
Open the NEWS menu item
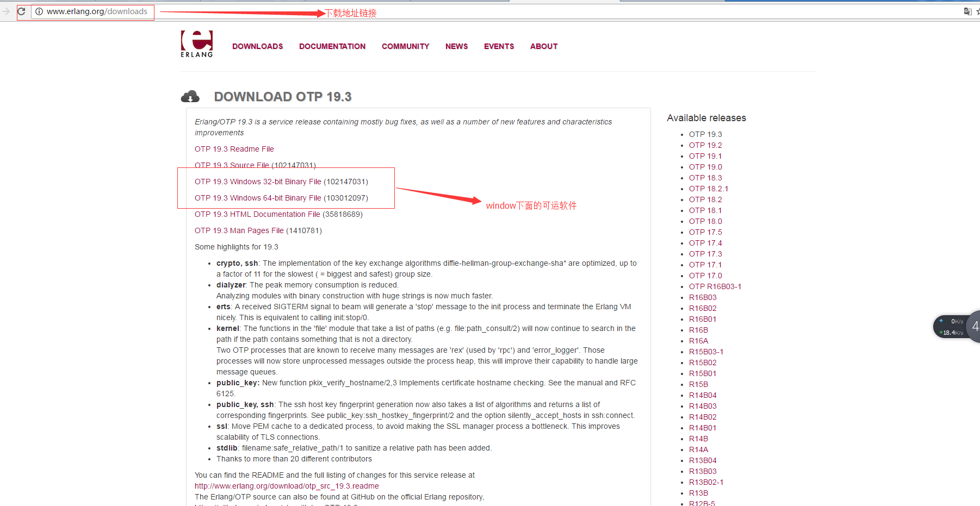pos(456,46)
